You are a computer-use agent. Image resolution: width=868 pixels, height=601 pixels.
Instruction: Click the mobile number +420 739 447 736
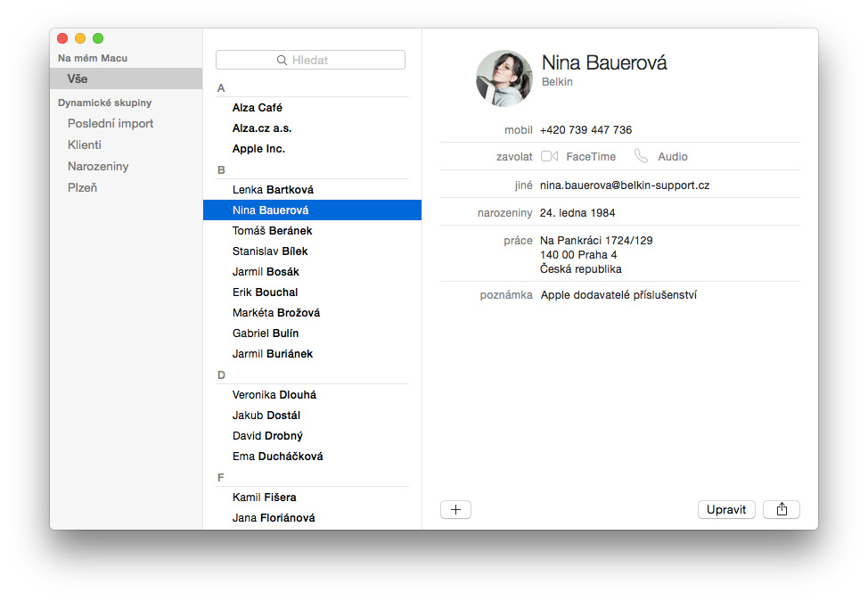[585, 129]
